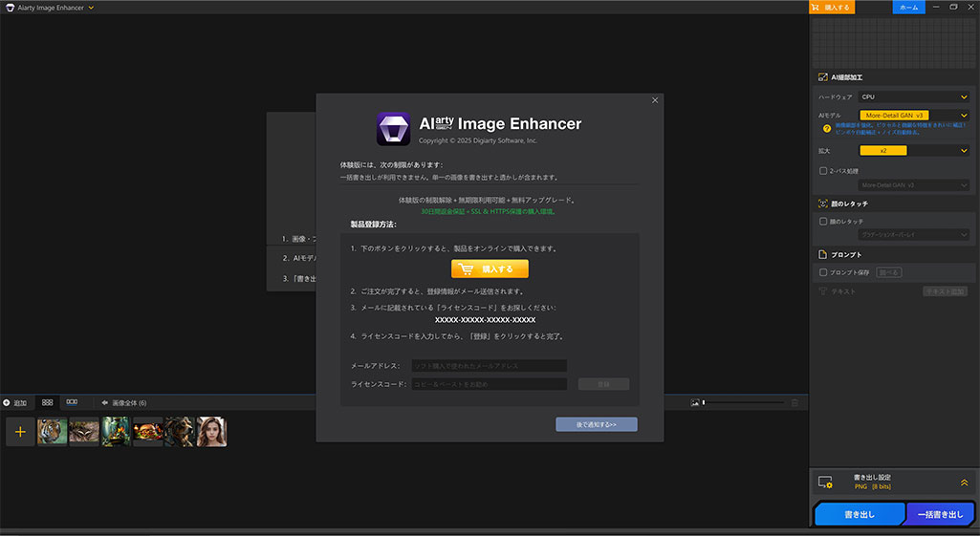This screenshot has height=536, width=980.
Task: Click the ライセンスコード input field
Action: click(489, 384)
